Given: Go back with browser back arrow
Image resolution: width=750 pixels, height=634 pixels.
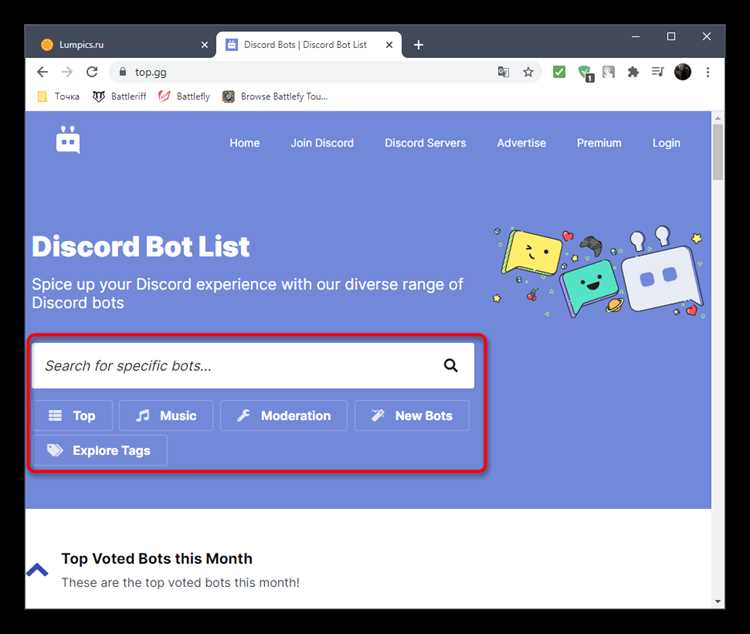Looking at the screenshot, I should (42, 72).
